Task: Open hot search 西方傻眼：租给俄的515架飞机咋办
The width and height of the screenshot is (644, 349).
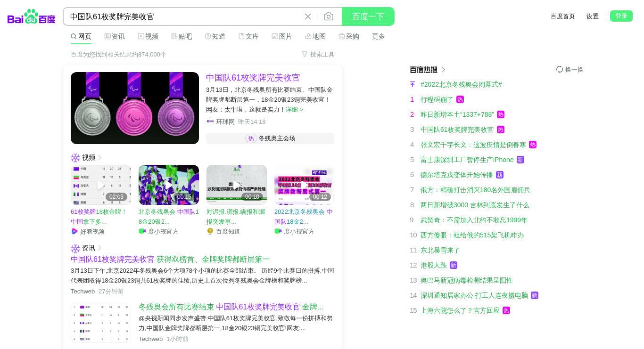Action: [x=472, y=235]
